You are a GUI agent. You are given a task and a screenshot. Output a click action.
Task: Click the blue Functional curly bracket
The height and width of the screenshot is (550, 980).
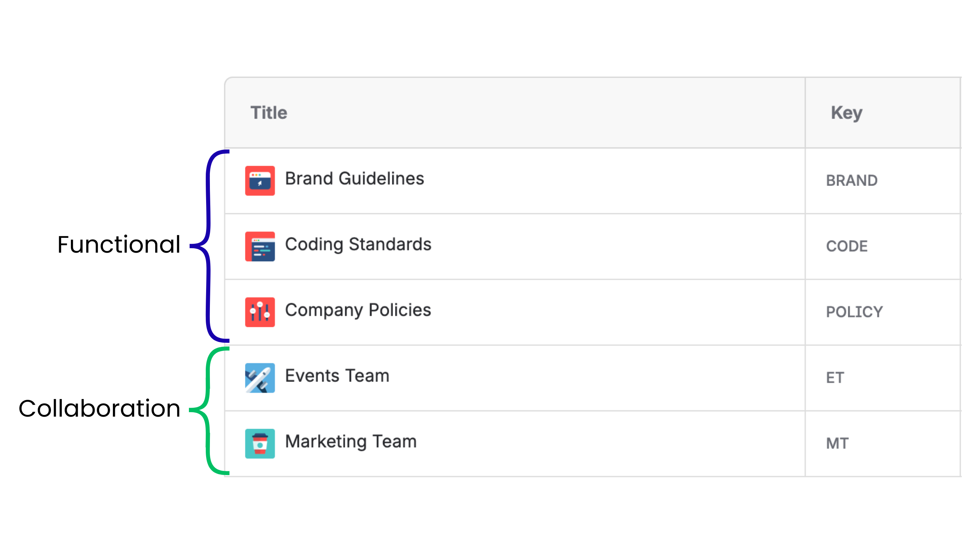click(209, 246)
